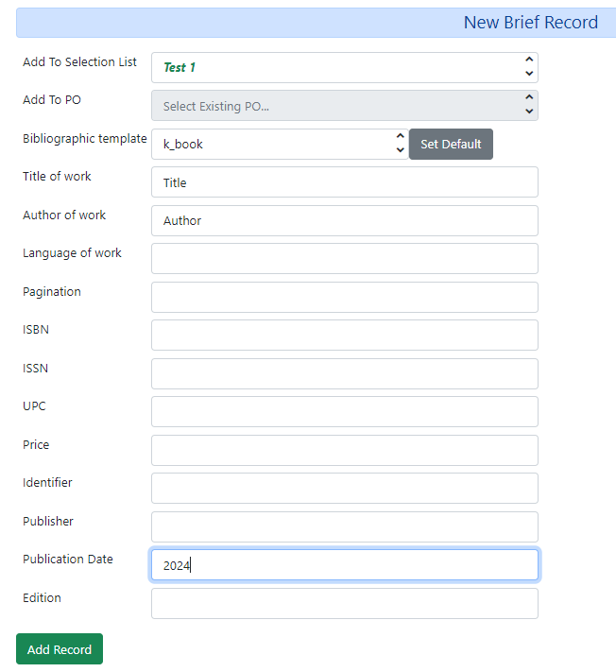Focus the Author of work field
Viewport: 616px width, 672px height.
pyautogui.click(x=344, y=220)
